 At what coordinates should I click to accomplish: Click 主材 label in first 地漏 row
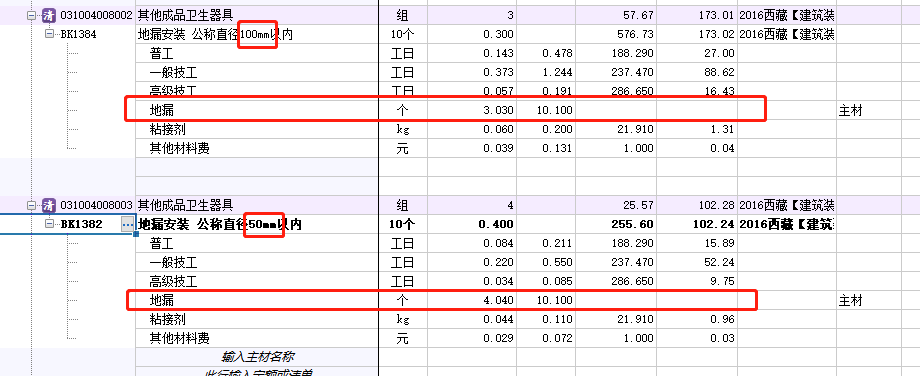click(x=851, y=110)
